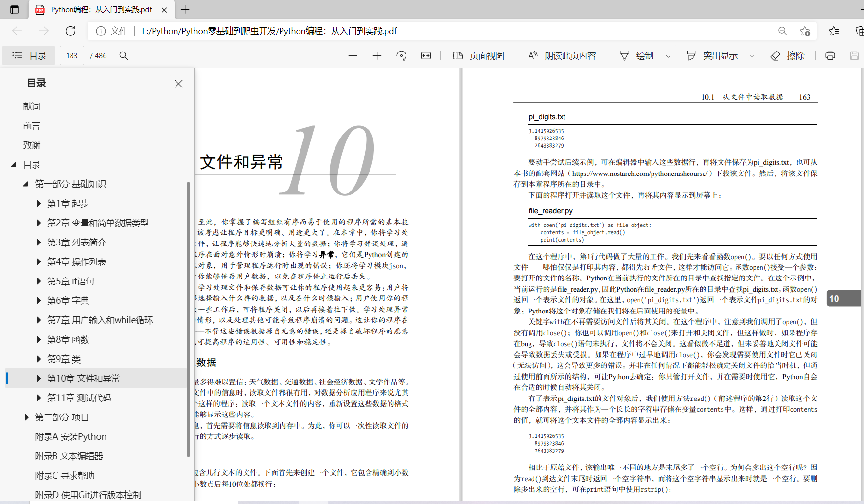
Task: Collapse 第一部分 基础知识 node
Action: (x=26, y=184)
